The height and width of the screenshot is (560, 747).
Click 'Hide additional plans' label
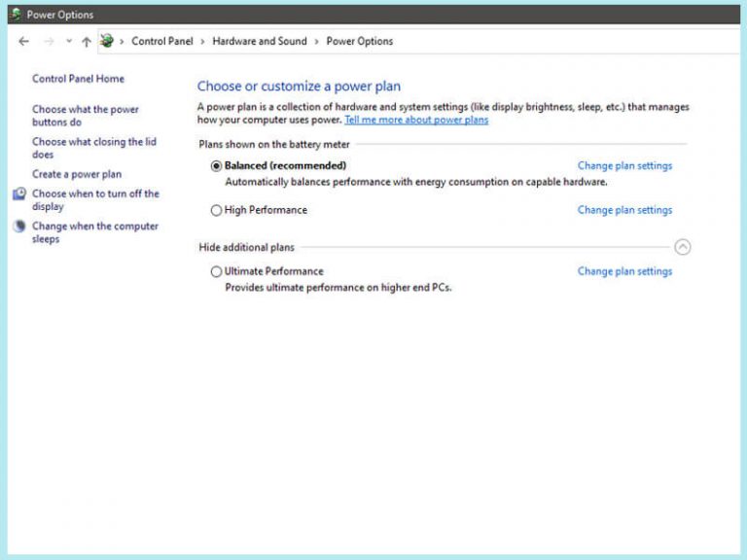(246, 247)
